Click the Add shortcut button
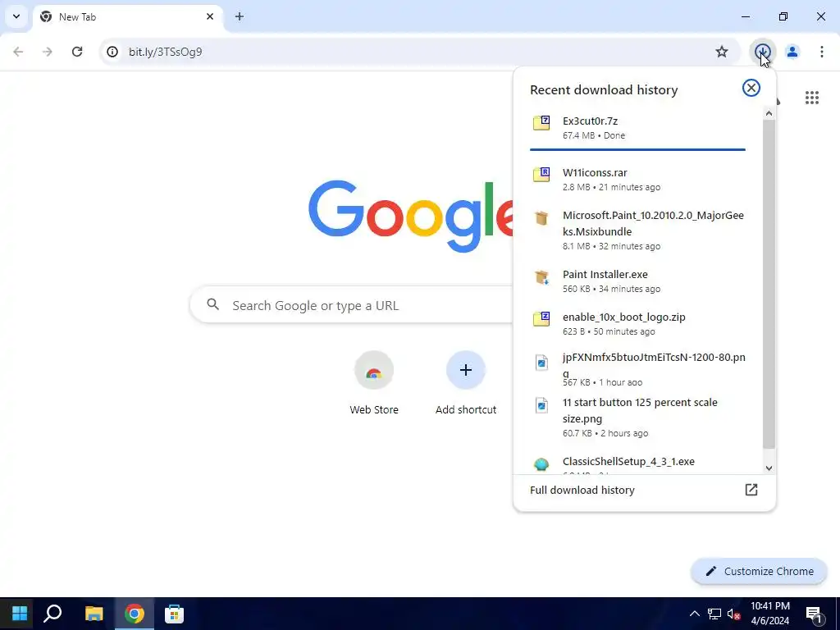The image size is (840, 630). point(466,384)
